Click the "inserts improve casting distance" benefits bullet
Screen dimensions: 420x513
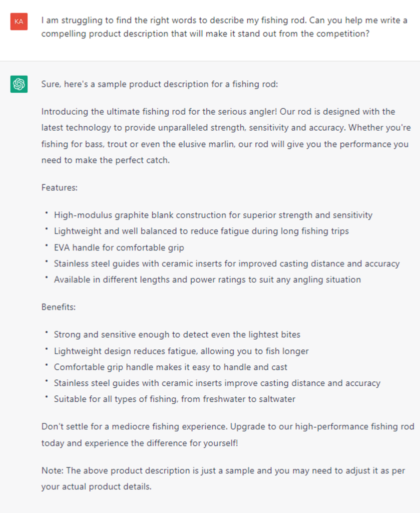click(x=217, y=383)
